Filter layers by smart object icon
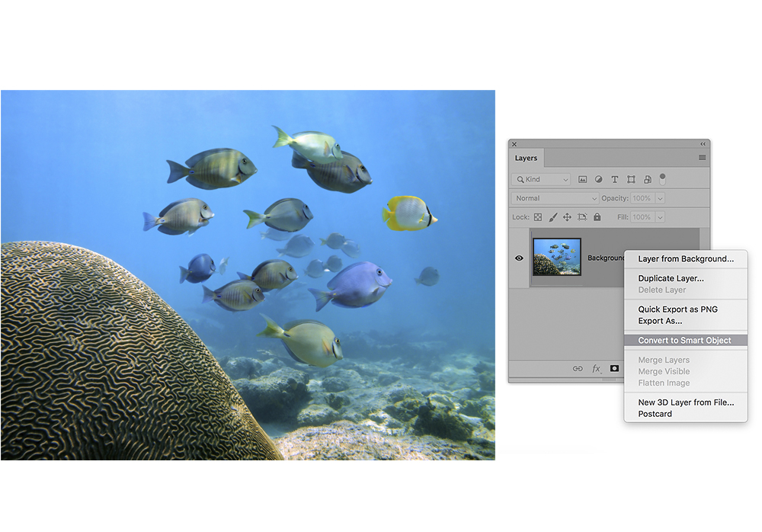The height and width of the screenshot is (532, 762). pyautogui.click(x=647, y=180)
